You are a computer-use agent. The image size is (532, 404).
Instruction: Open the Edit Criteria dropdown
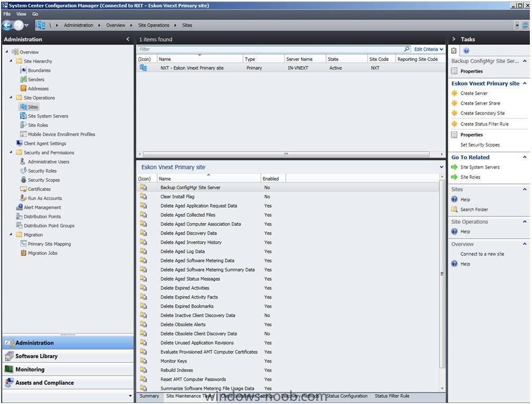pos(428,49)
